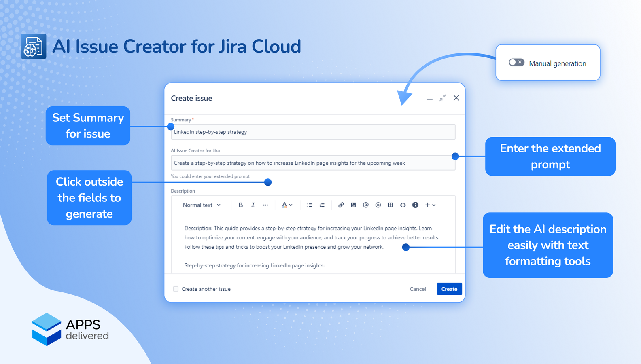
Task: Shrink the Create issue dialog with the arrows icon
Action: [x=443, y=98]
